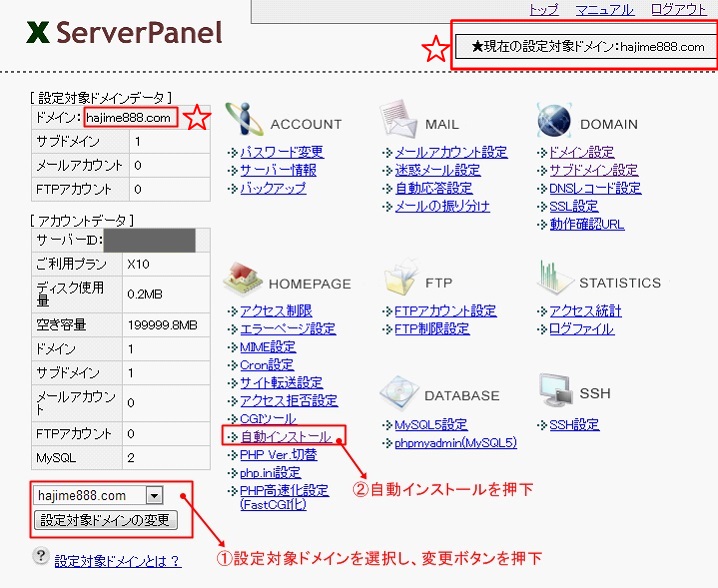The height and width of the screenshot is (588, 718).
Task: Click the MAIL envelope icon
Action: pos(398,118)
